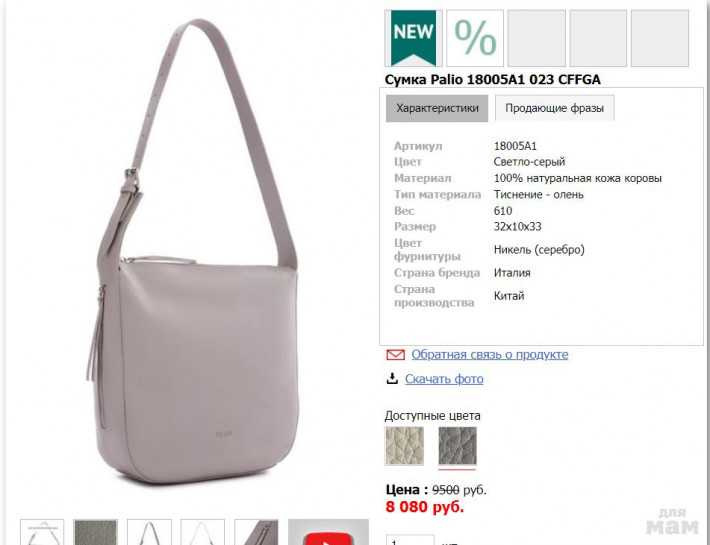Open the fifth close-up thumbnail
The height and width of the screenshot is (545, 710).
(x=256, y=532)
